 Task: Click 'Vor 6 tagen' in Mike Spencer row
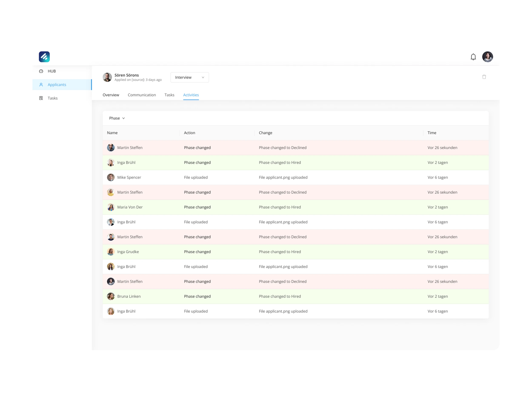[438, 177]
